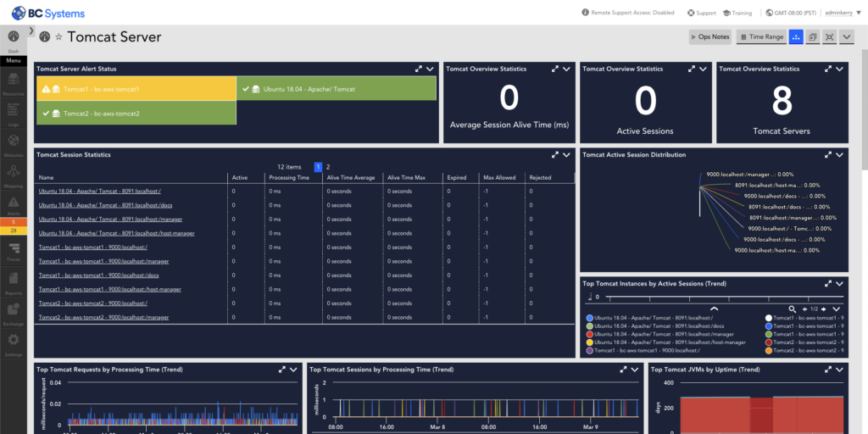Expand Tomcat Server Alert Status widget
Viewport: 868px width, 434px height.
pyautogui.click(x=419, y=70)
